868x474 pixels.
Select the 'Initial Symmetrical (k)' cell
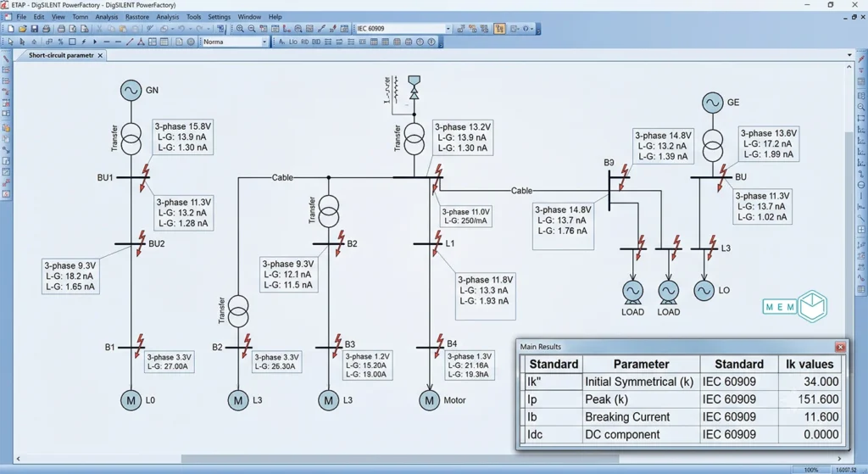click(x=641, y=382)
